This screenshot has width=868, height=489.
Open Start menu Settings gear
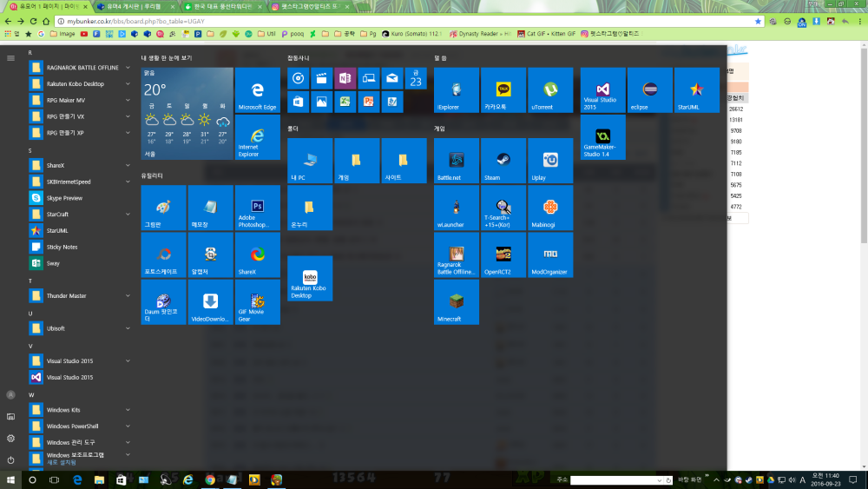pyautogui.click(x=10, y=438)
